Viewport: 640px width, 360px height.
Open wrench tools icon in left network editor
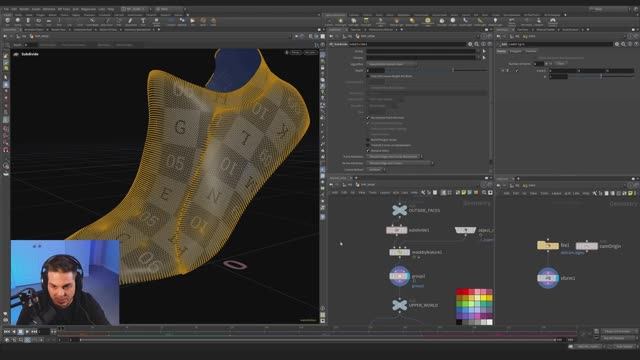[423, 193]
